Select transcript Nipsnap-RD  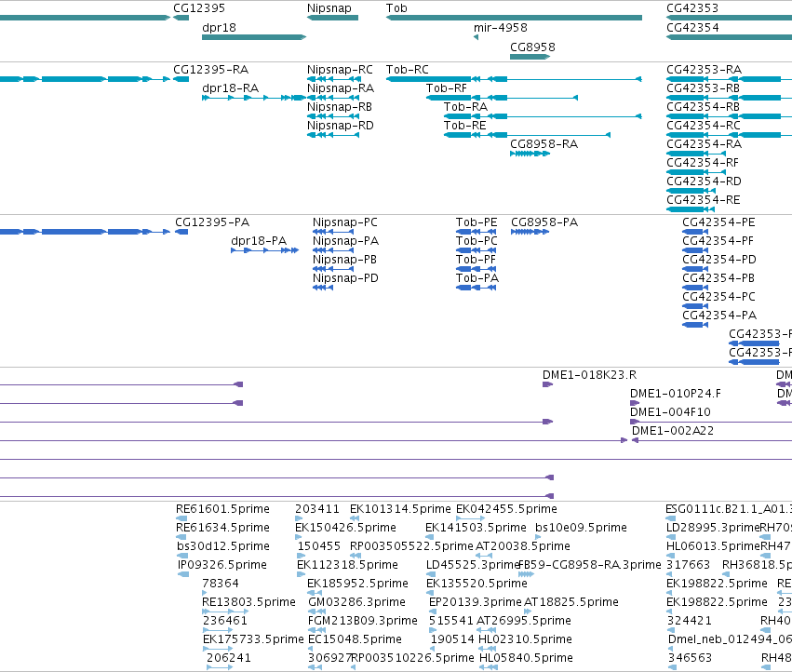pos(333,135)
